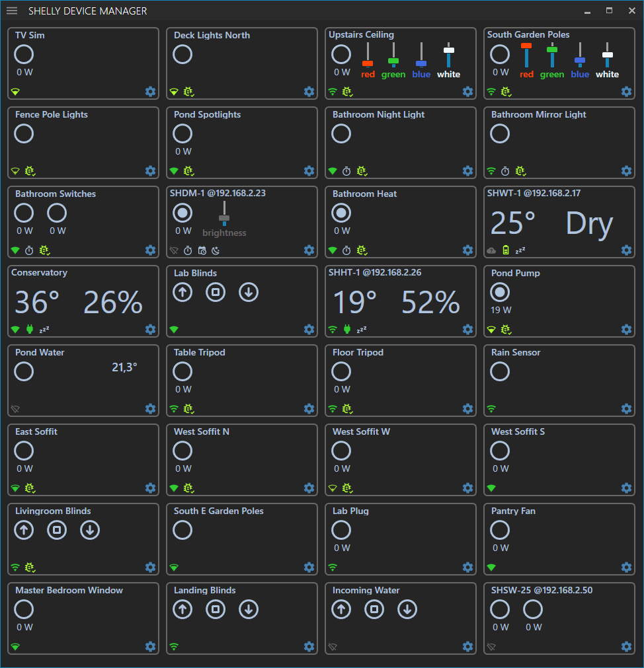Click the firmware update icon on Deck Lights North

pyautogui.click(x=188, y=92)
